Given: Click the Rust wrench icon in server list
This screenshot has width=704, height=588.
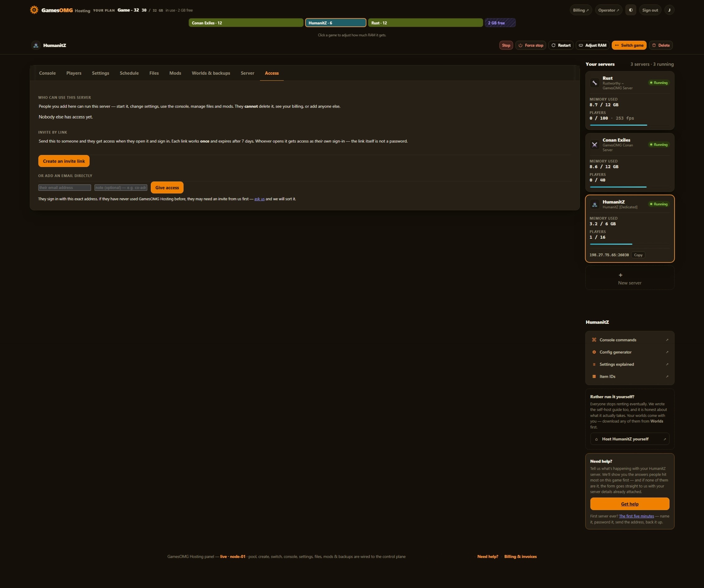Looking at the screenshot, I should click(594, 83).
